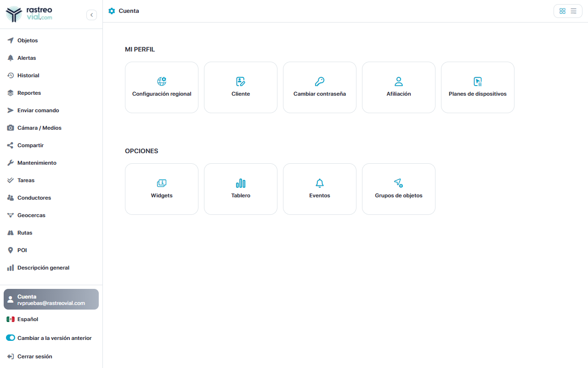Click the Descripción general bar chart icon
The width and height of the screenshot is (588, 368).
pos(11,268)
